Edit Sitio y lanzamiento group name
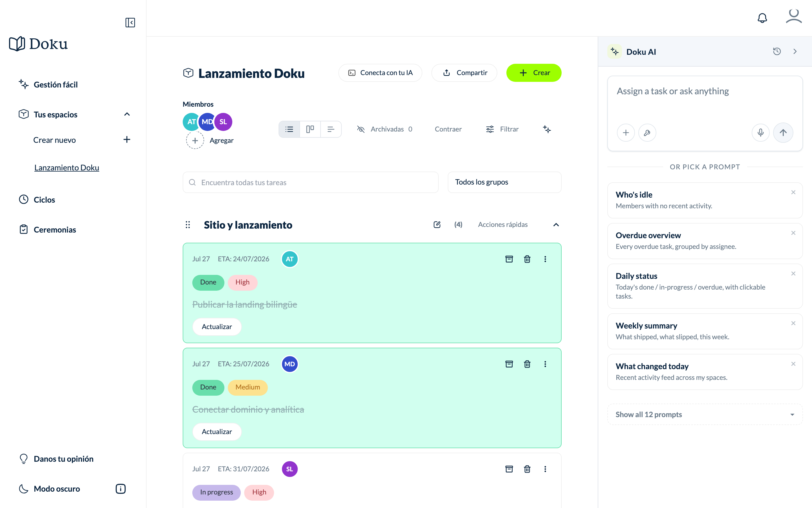 point(436,224)
